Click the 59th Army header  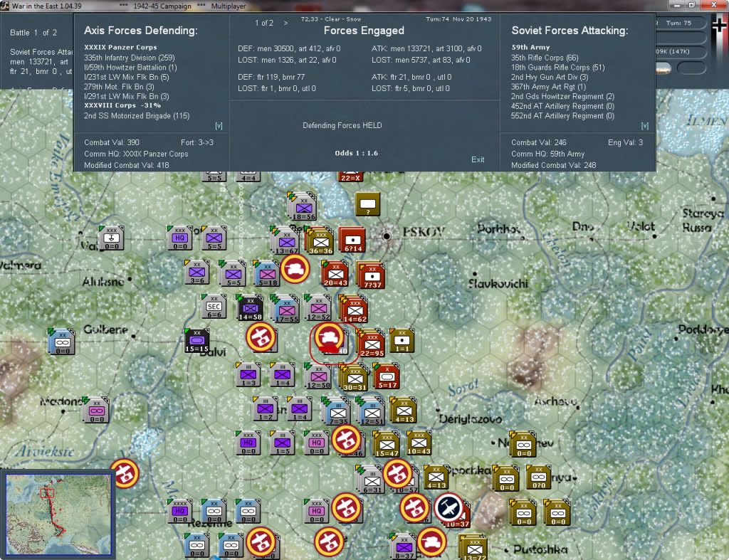530,48
